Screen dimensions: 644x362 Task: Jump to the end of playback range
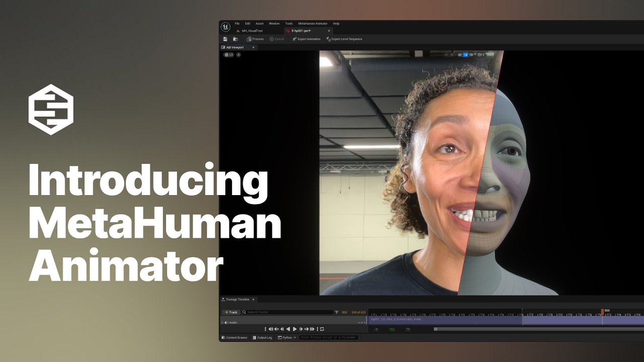pyautogui.click(x=312, y=329)
